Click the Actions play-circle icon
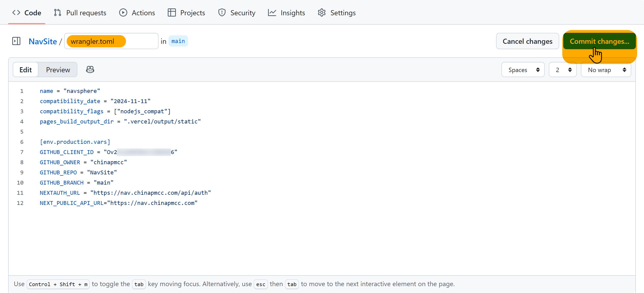This screenshot has height=293, width=644. point(123,13)
